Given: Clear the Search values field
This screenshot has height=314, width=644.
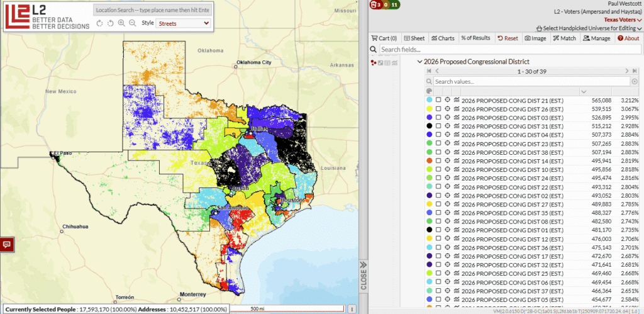Looking at the screenshot, I should (x=635, y=82).
